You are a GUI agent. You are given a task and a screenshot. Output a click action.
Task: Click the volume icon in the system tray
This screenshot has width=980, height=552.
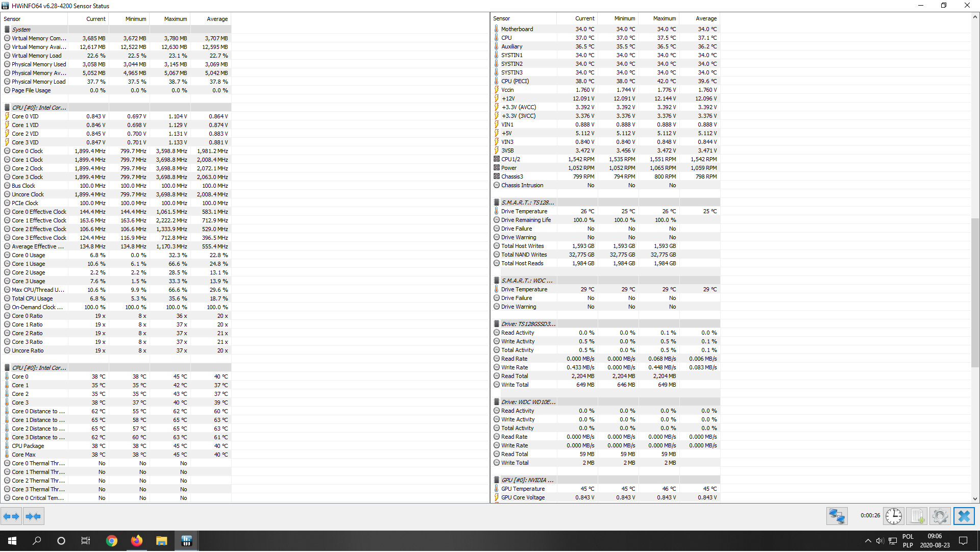pyautogui.click(x=879, y=541)
